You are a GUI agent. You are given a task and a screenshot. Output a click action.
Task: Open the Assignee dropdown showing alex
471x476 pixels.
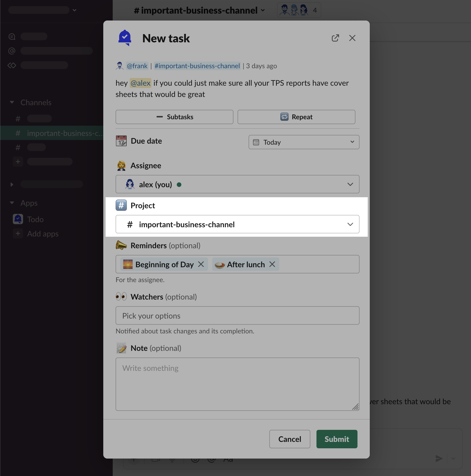(237, 184)
